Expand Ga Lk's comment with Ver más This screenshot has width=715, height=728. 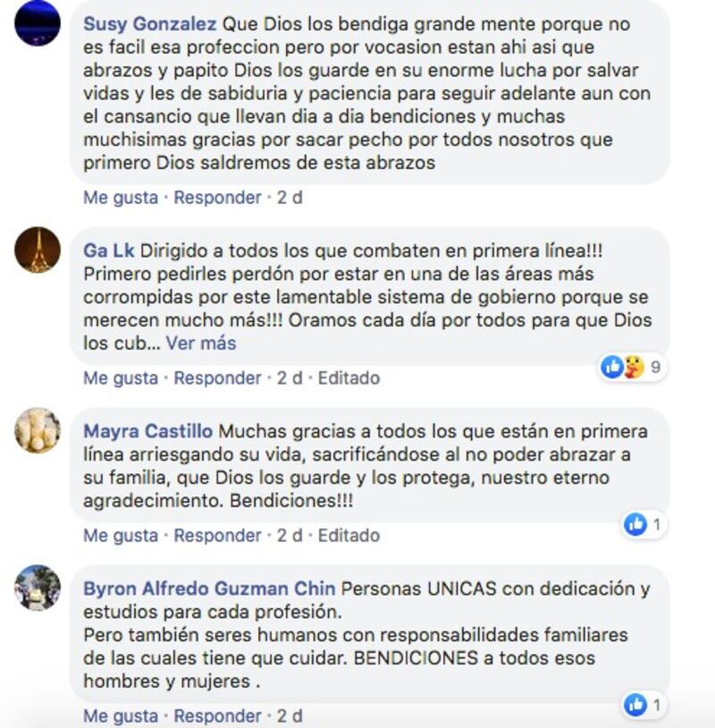tap(201, 343)
